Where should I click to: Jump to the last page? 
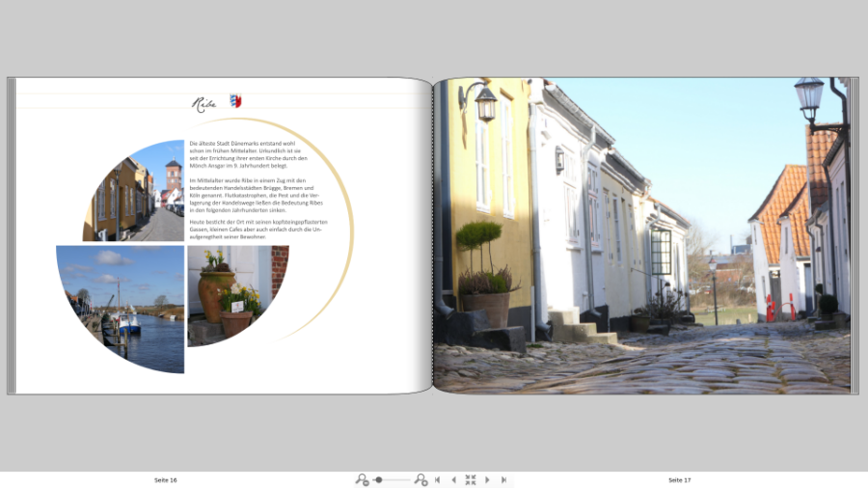click(503, 479)
